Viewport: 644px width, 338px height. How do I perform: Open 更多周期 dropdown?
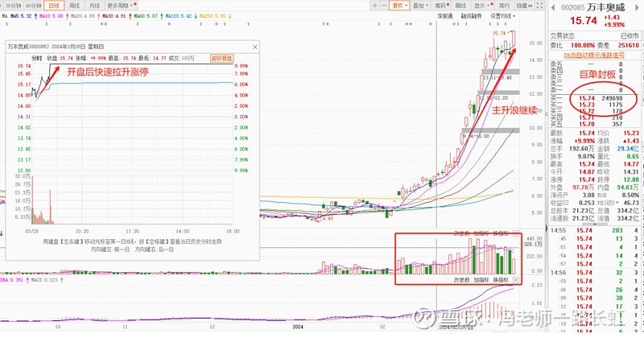coord(121,6)
